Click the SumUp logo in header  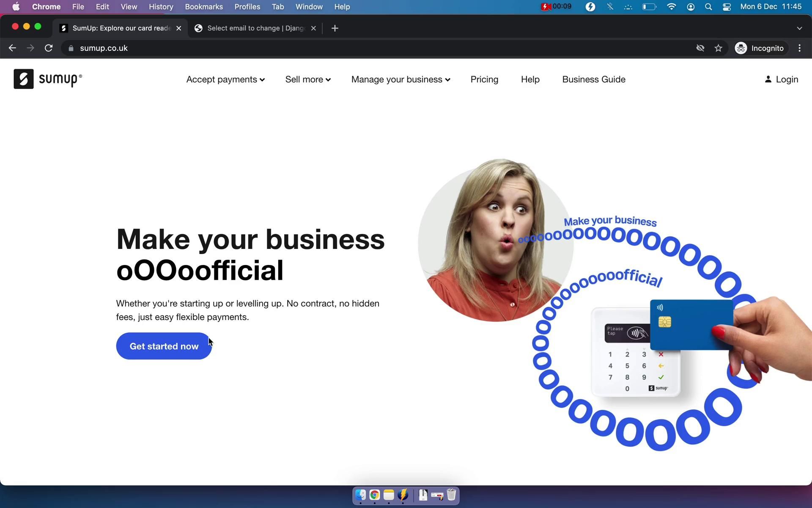pyautogui.click(x=48, y=79)
